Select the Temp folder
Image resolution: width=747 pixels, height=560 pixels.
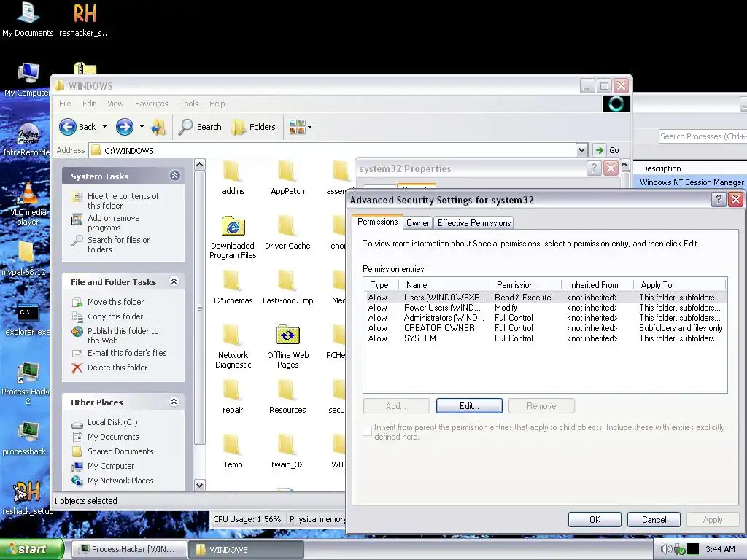point(233,452)
